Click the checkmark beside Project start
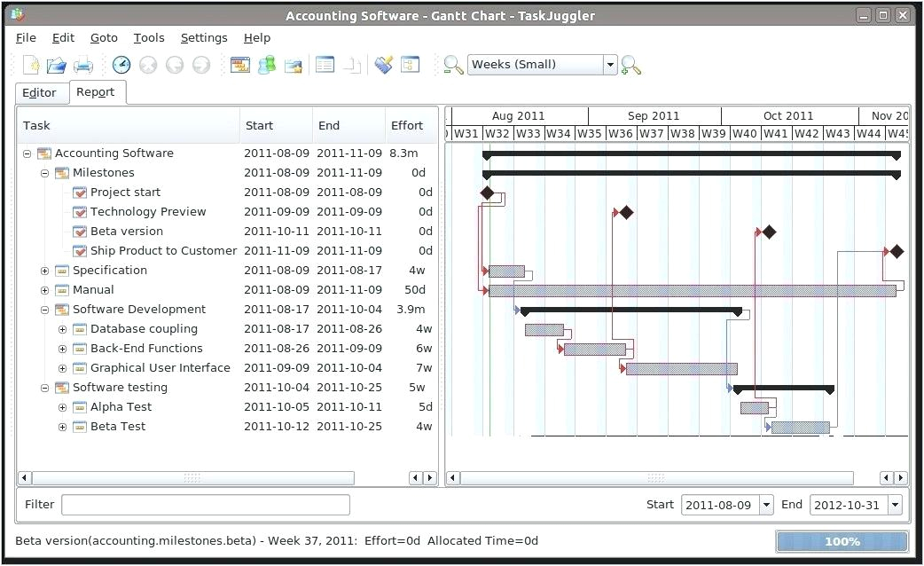This screenshot has height=566, width=924. (x=80, y=192)
